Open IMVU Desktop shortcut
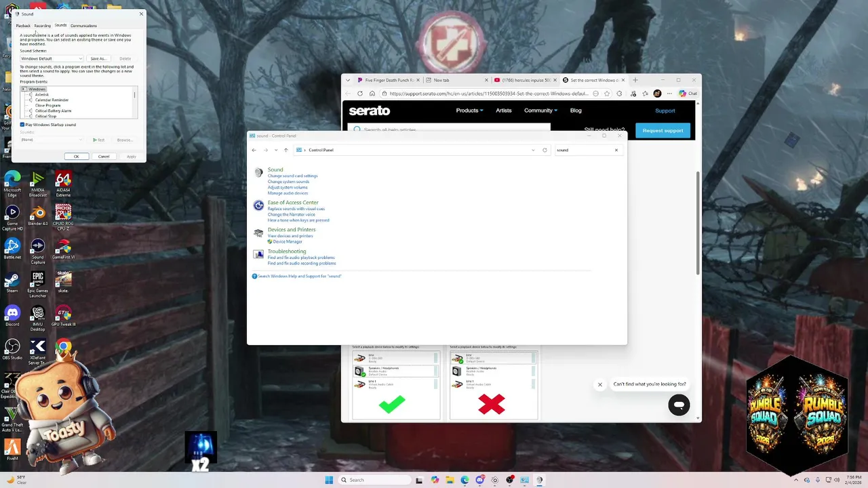868x488 pixels. (x=38, y=319)
